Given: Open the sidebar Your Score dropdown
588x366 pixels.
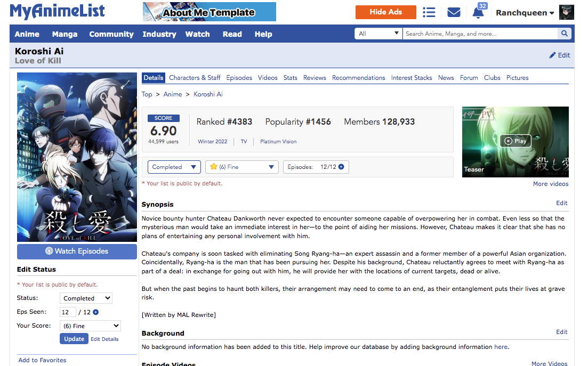Looking at the screenshot, I should tap(90, 326).
